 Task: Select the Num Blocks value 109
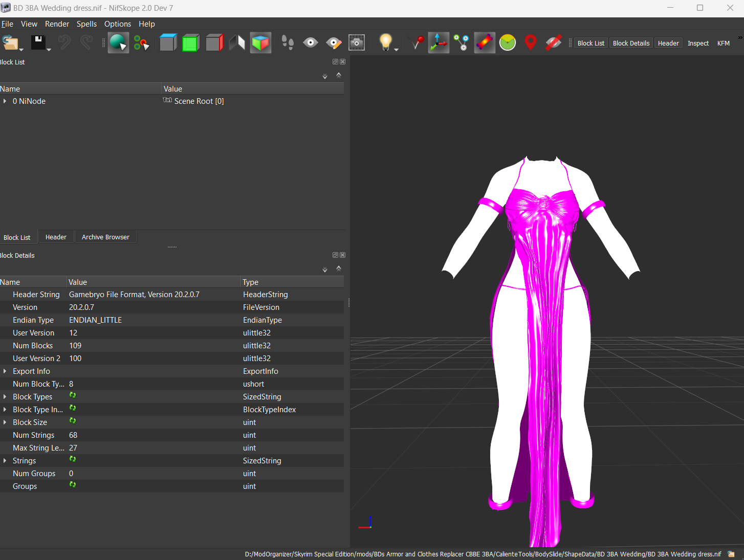pyautogui.click(x=75, y=346)
